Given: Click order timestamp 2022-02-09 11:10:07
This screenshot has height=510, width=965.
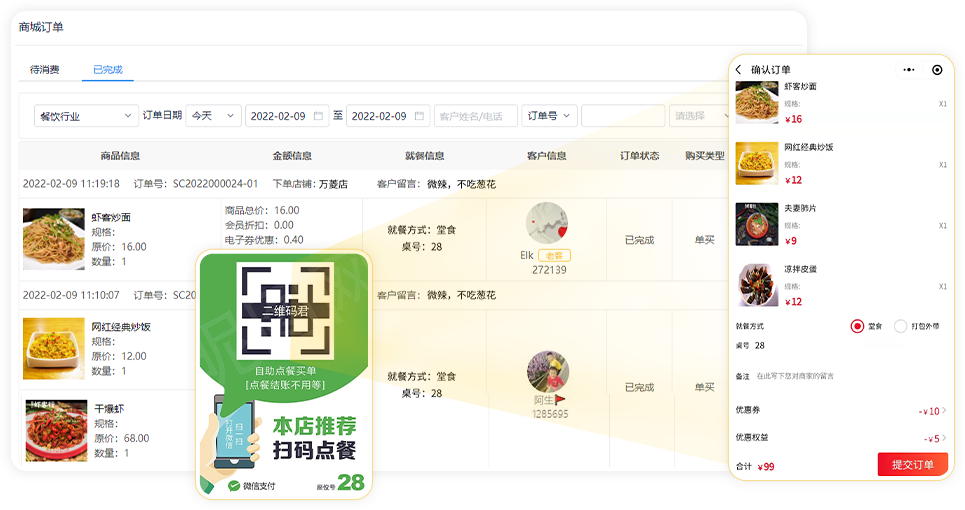Looking at the screenshot, I should point(71,295).
